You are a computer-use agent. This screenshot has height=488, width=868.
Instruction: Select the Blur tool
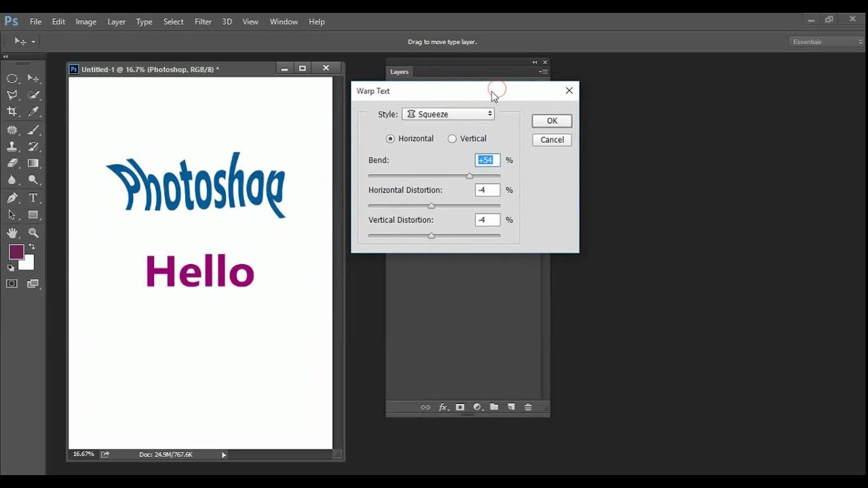(12, 180)
